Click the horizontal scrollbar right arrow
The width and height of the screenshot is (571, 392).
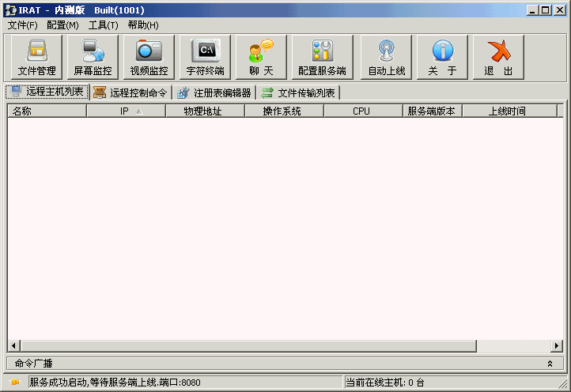click(557, 346)
